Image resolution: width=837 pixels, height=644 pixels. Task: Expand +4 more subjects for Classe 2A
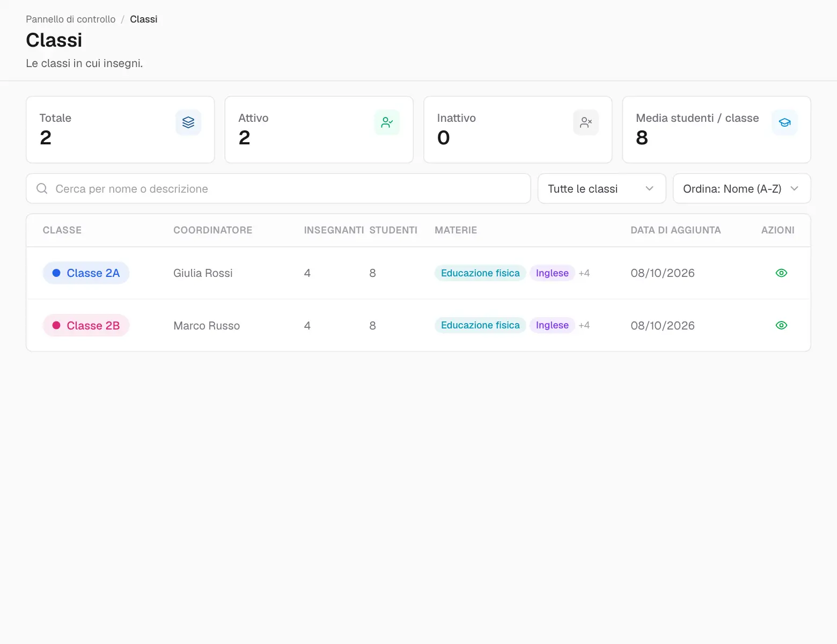pyautogui.click(x=584, y=273)
